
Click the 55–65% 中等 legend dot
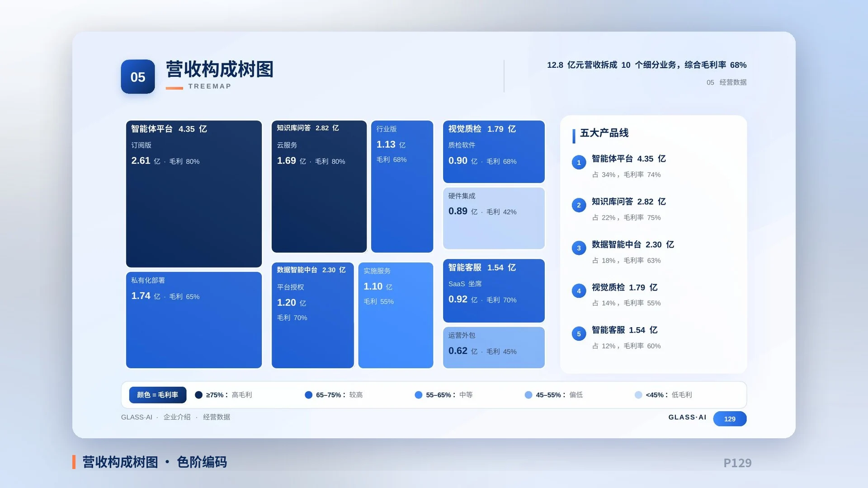click(419, 395)
